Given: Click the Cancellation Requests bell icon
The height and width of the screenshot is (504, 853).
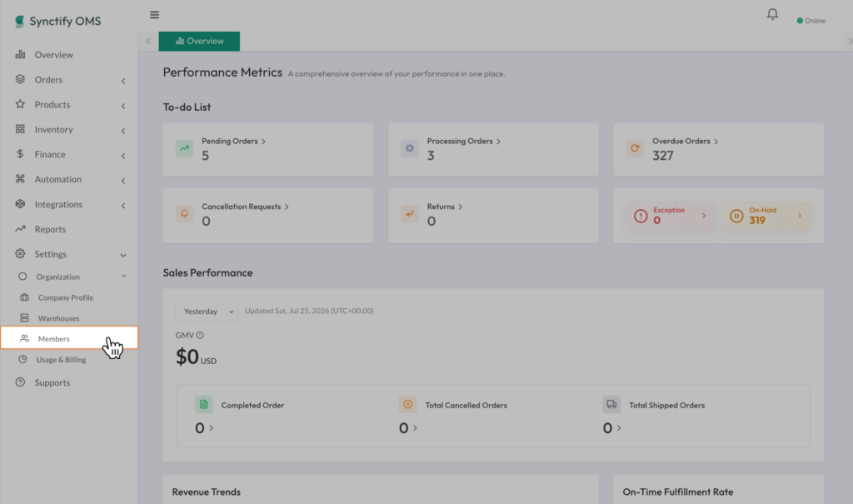Looking at the screenshot, I should click(x=184, y=214).
